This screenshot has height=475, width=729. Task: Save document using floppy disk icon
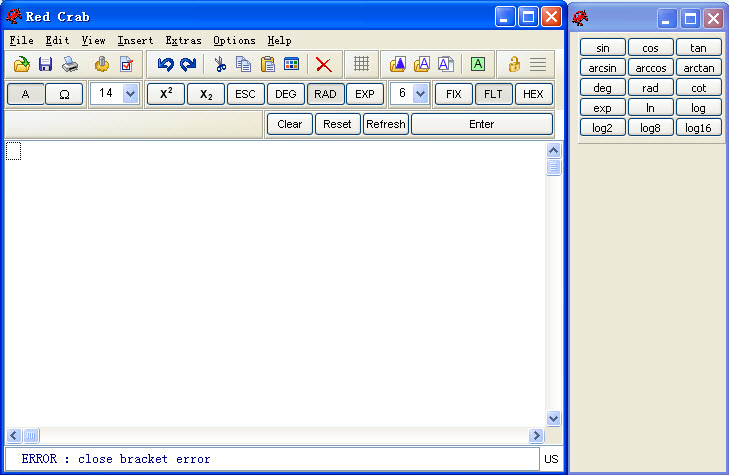[45, 64]
